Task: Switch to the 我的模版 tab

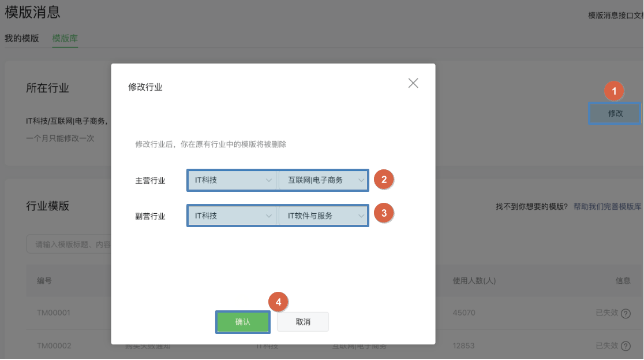Action: [22, 39]
